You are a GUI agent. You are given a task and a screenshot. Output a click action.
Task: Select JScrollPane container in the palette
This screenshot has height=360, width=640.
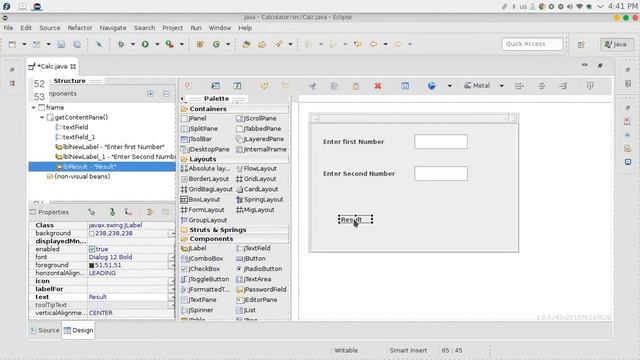click(x=256, y=118)
